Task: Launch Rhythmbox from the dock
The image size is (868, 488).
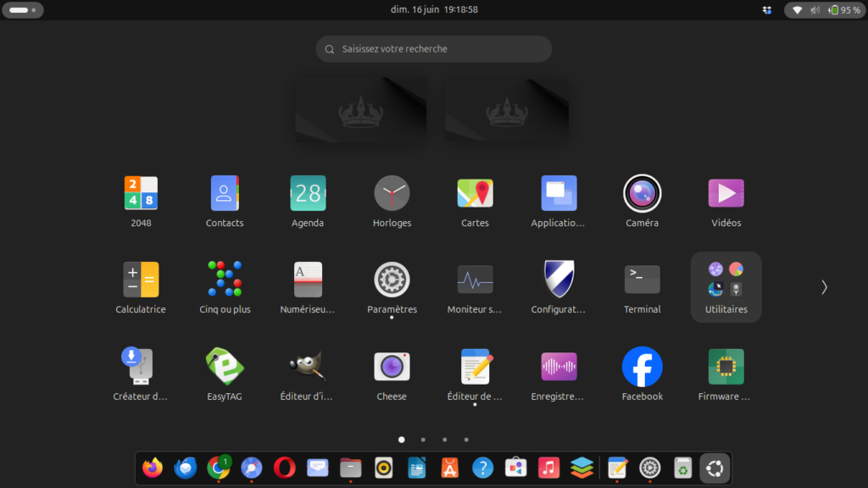Action: point(384,468)
